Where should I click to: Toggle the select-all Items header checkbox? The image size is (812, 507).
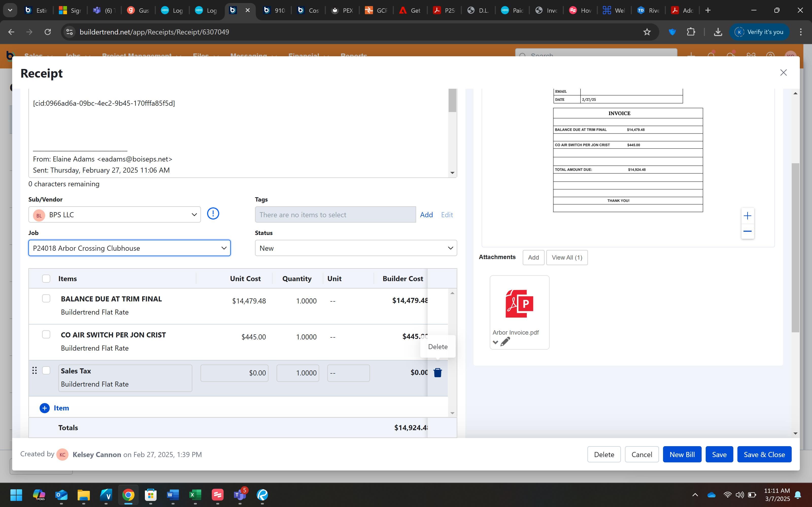[x=46, y=279]
